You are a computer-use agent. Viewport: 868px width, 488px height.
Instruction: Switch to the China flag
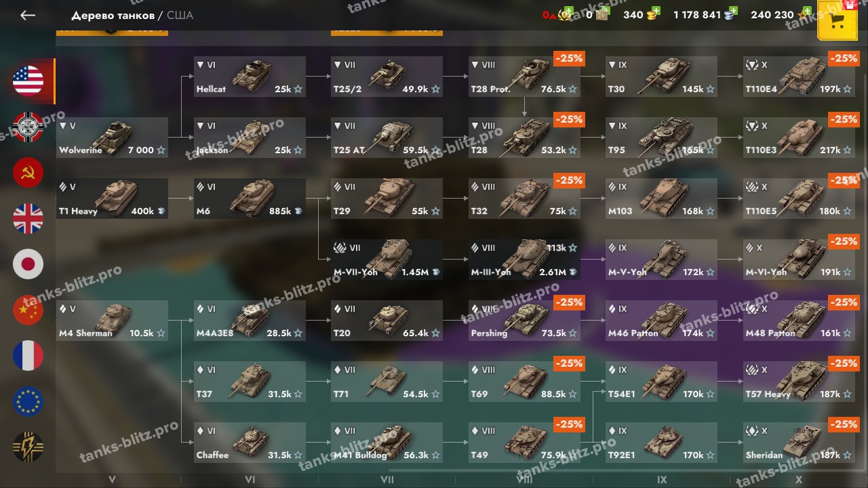point(28,310)
